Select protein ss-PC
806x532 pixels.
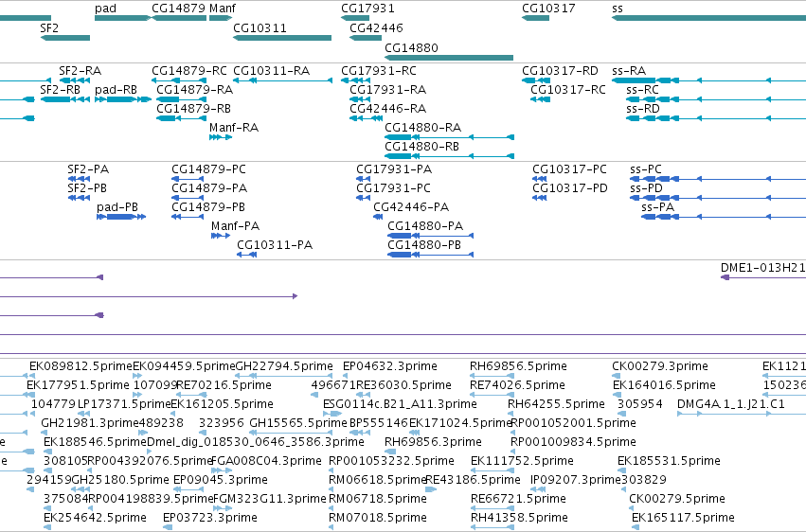(646, 169)
